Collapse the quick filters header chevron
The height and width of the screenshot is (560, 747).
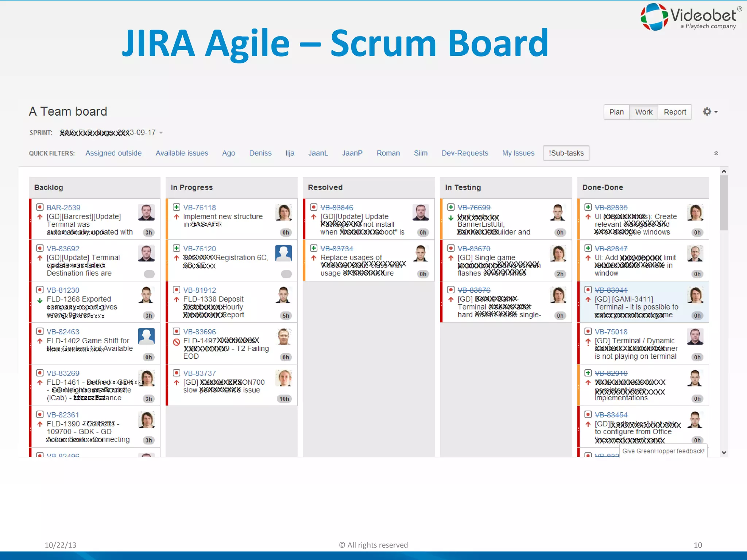tap(716, 153)
